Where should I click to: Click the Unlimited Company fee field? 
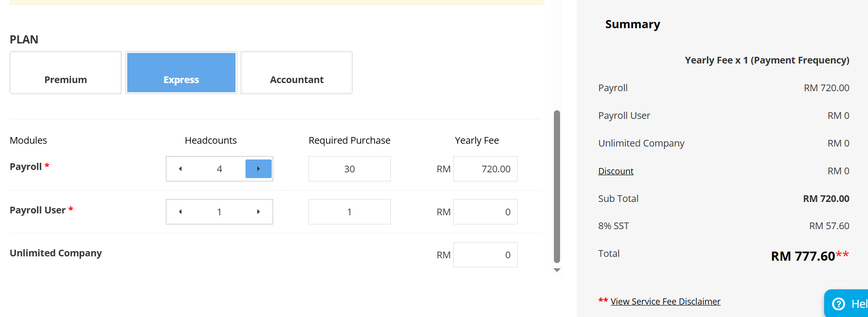pyautogui.click(x=485, y=255)
